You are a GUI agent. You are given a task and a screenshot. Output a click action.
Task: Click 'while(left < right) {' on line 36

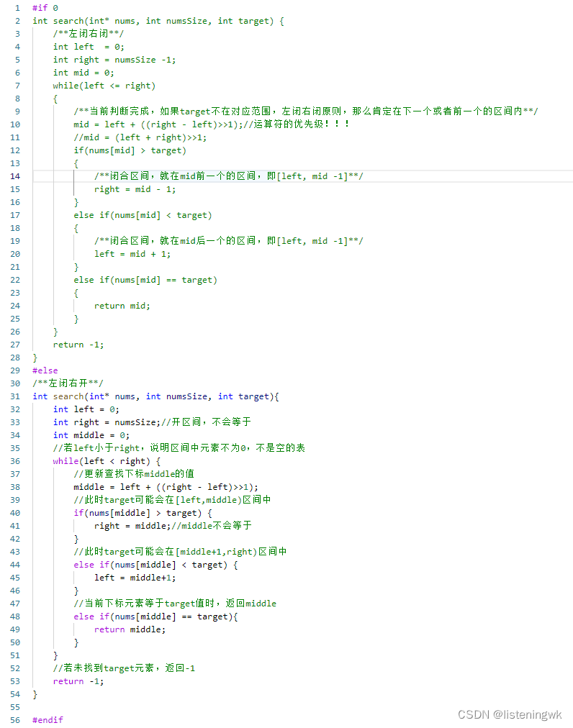click(107, 462)
